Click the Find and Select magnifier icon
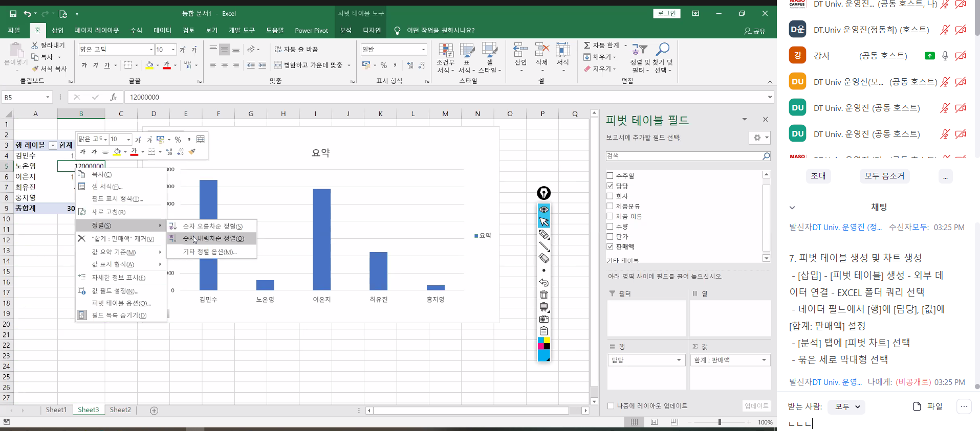This screenshot has width=980, height=431. (663, 50)
